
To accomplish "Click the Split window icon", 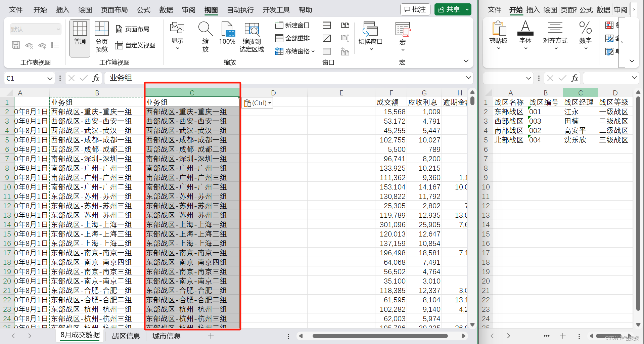I will (327, 25).
